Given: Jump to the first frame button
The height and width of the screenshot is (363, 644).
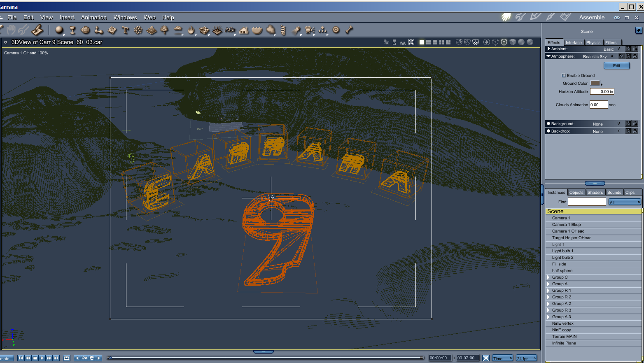Looking at the screenshot, I should [x=21, y=358].
